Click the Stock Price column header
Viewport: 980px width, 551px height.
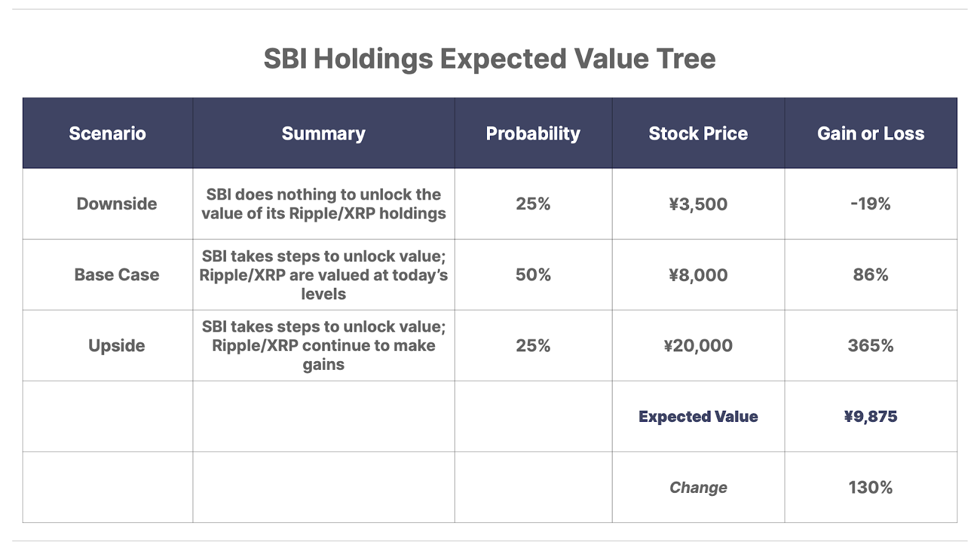698,133
